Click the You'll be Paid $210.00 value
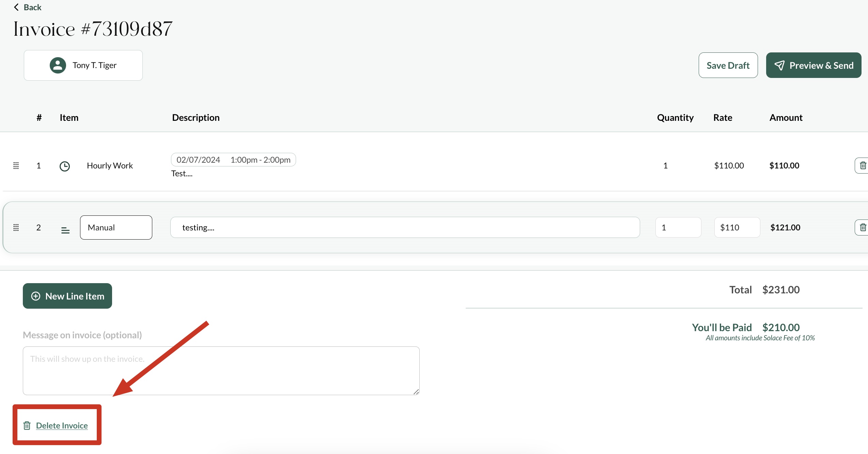 [x=781, y=327]
